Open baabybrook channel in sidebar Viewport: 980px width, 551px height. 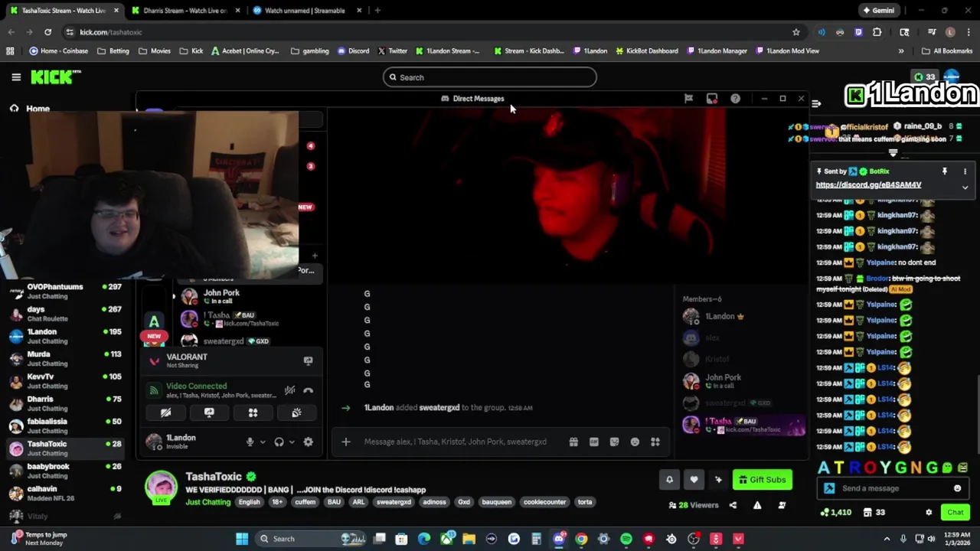[65, 471]
